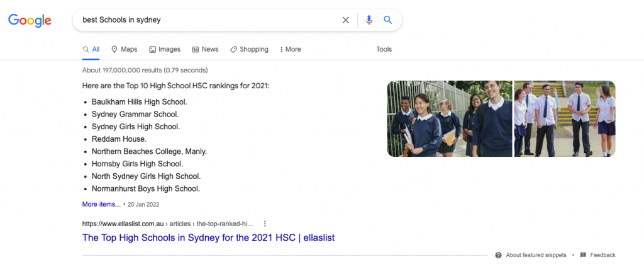This screenshot has width=644, height=269.
Task: Expand the More search options menu
Action: (x=290, y=49)
